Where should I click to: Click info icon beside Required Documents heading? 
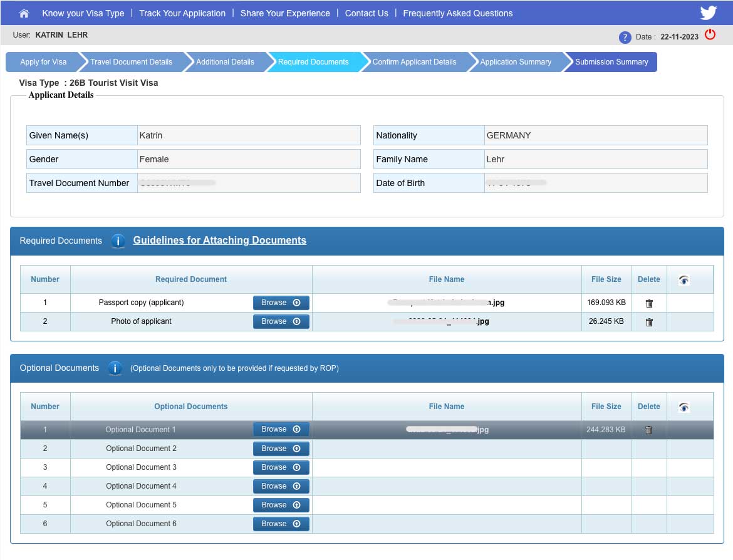(118, 241)
